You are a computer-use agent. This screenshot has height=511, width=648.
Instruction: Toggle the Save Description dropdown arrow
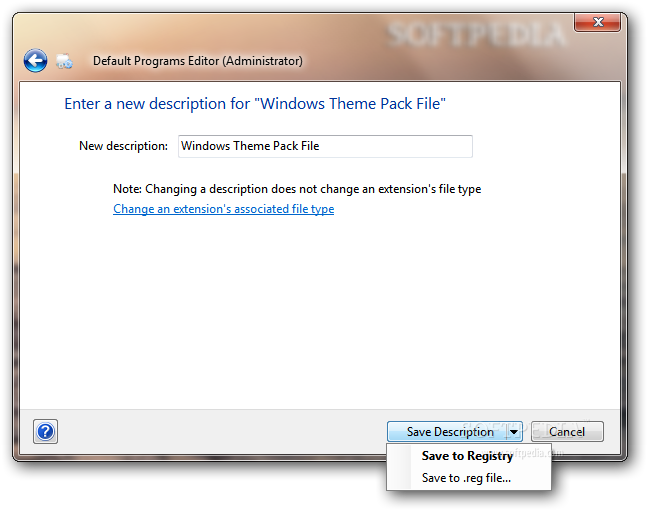[x=514, y=432]
